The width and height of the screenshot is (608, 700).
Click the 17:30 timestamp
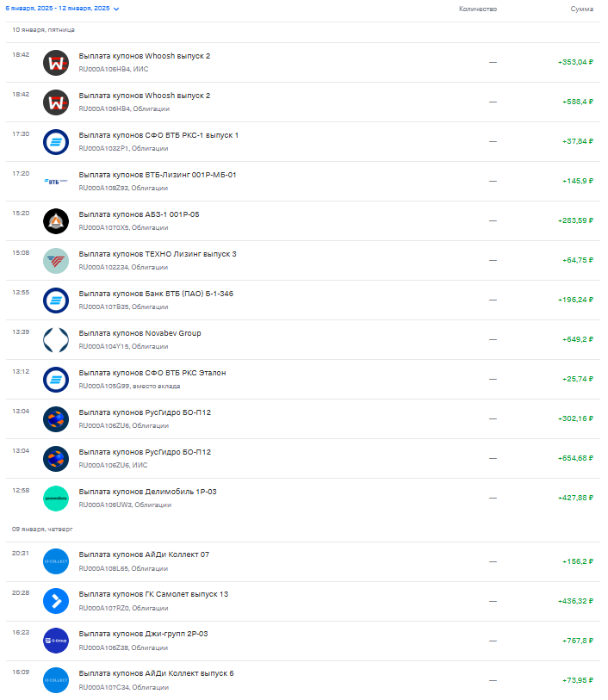click(21, 134)
